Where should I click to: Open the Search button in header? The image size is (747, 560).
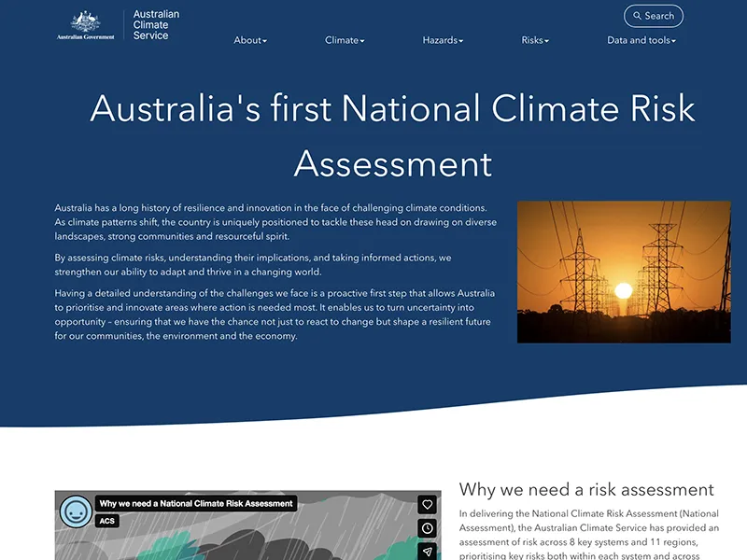[653, 16]
